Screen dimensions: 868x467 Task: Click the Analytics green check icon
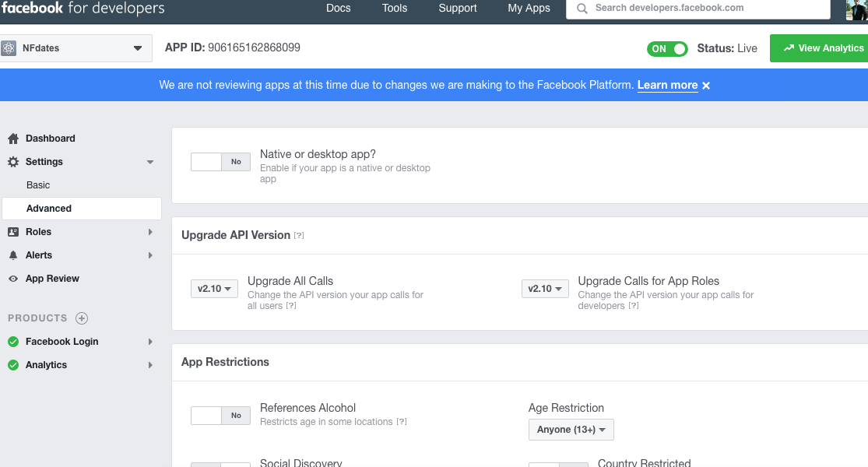(13, 365)
